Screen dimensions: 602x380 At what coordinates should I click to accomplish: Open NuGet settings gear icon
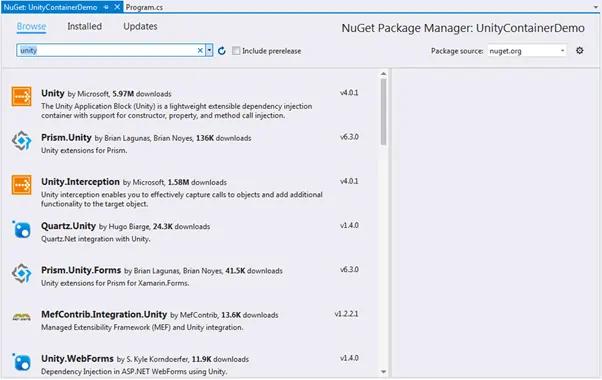point(580,50)
